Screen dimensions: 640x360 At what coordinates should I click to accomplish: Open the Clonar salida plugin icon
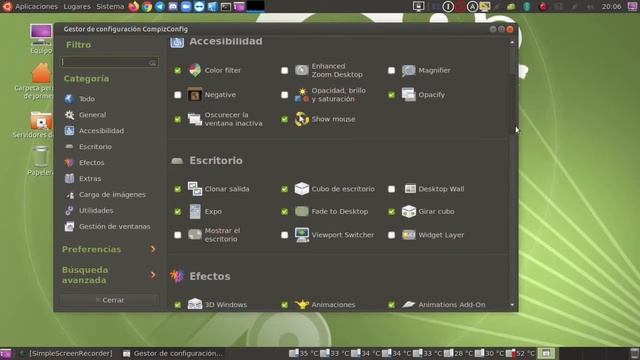click(195, 189)
